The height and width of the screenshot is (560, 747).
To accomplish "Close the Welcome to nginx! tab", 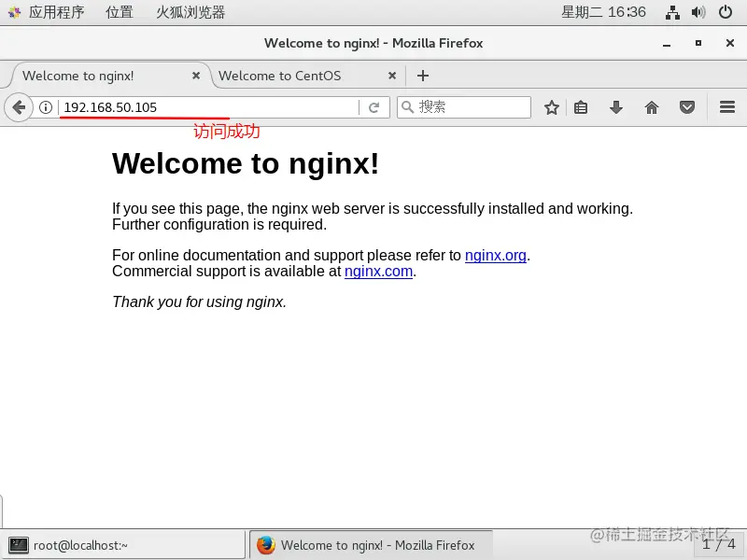I will pyautogui.click(x=196, y=76).
